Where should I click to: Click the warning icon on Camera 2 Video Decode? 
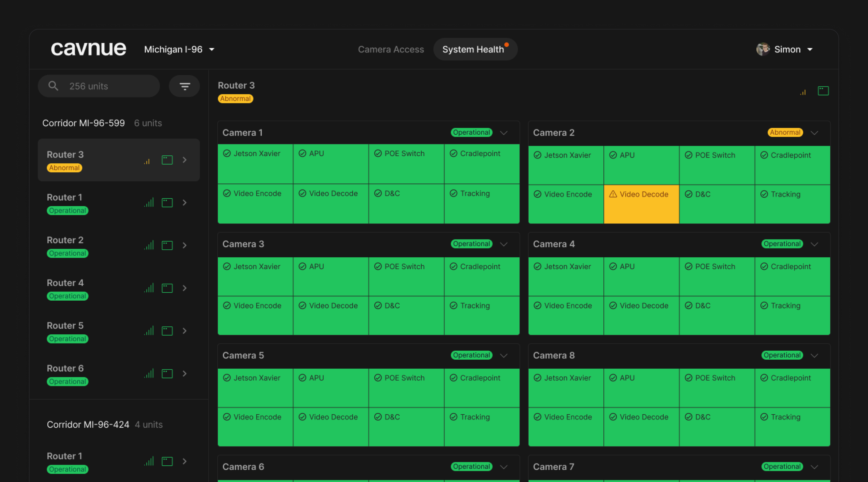(613, 194)
